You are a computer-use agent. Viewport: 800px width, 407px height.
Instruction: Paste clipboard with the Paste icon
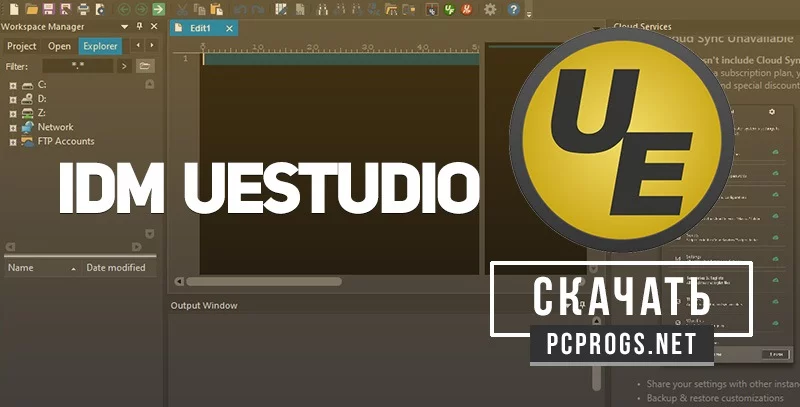coord(216,9)
